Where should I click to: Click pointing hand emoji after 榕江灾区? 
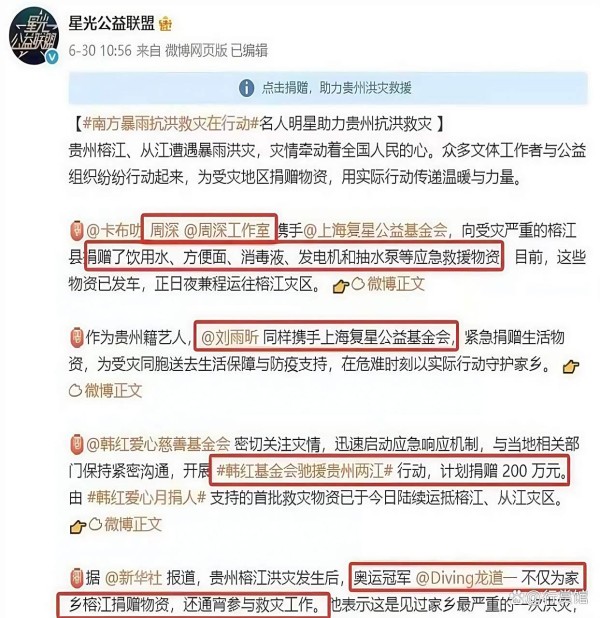(x=341, y=286)
